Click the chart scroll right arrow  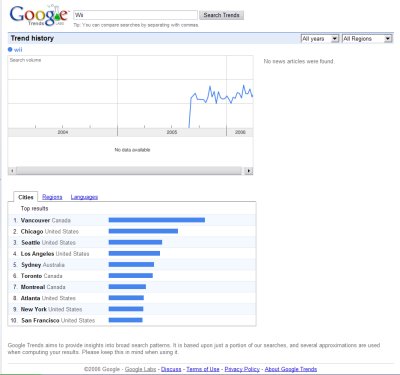249,171
